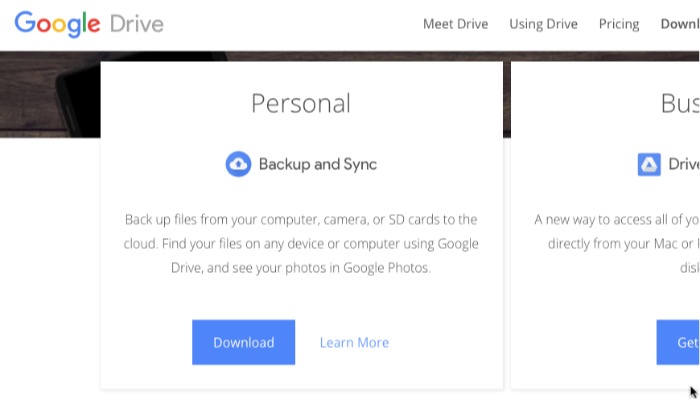700x400 pixels.
Task: Click the banner image strip between the two cards
Action: [x=507, y=95]
